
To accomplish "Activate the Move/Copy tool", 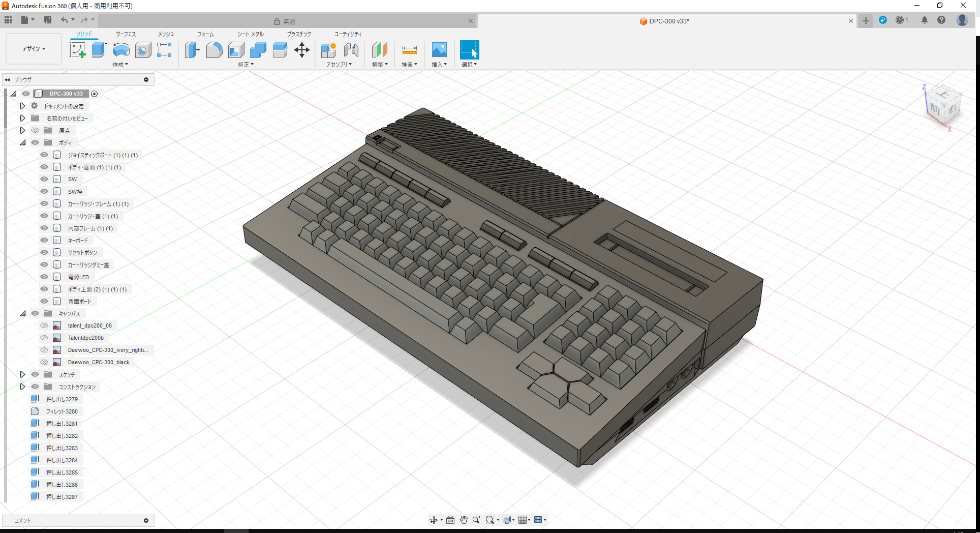I will point(302,49).
